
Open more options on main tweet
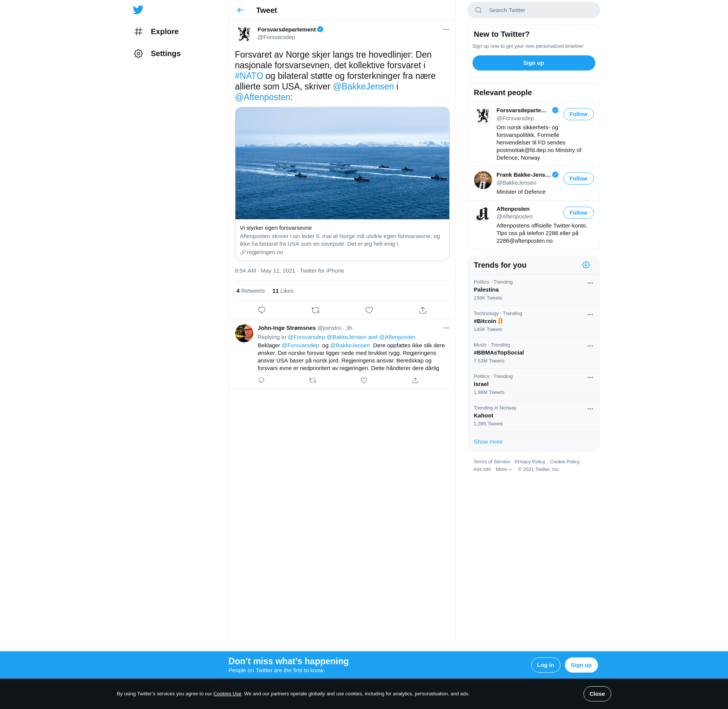point(446,30)
